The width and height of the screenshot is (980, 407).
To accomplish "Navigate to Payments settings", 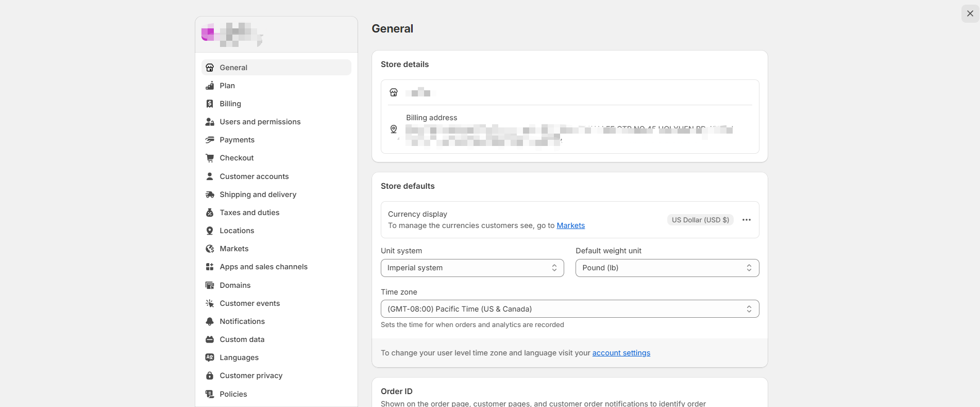I will [276, 140].
